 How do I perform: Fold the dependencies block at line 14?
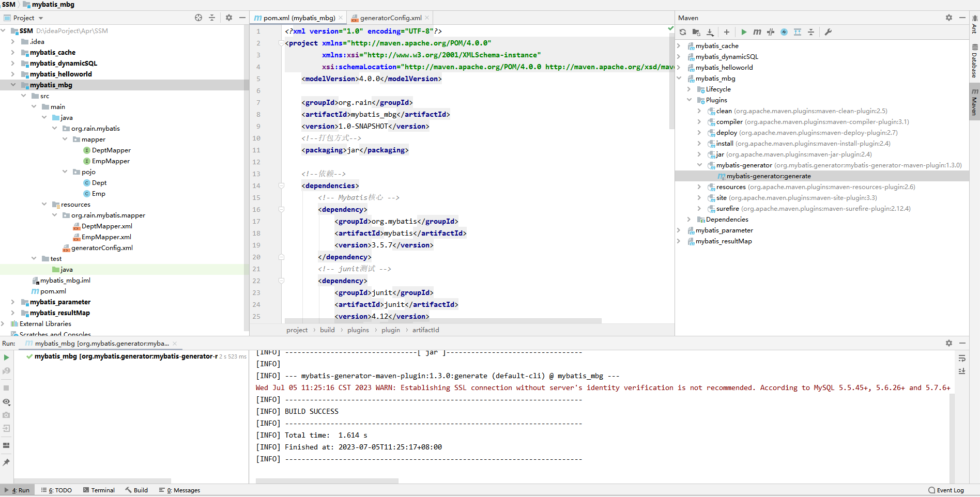click(x=282, y=185)
